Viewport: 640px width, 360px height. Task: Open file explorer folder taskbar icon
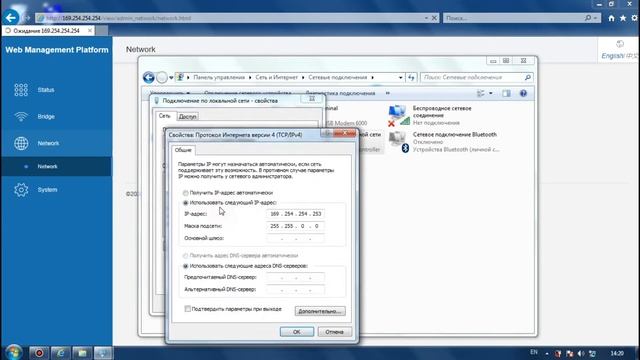pyautogui.click(x=82, y=353)
